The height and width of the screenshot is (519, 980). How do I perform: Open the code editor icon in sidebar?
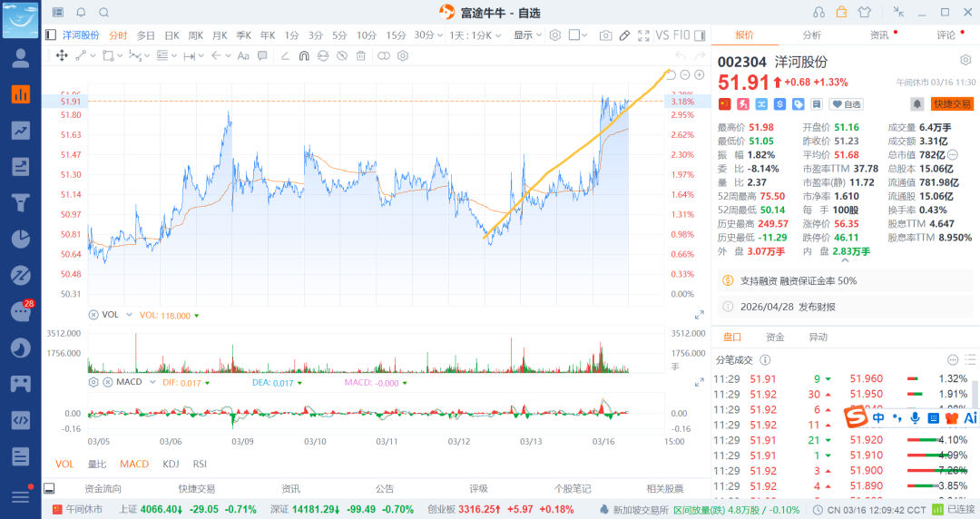point(21,419)
